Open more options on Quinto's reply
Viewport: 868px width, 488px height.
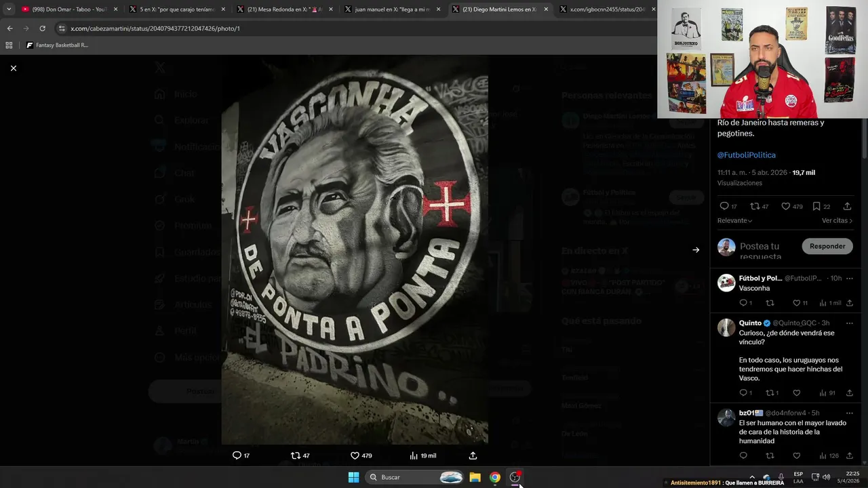click(849, 323)
